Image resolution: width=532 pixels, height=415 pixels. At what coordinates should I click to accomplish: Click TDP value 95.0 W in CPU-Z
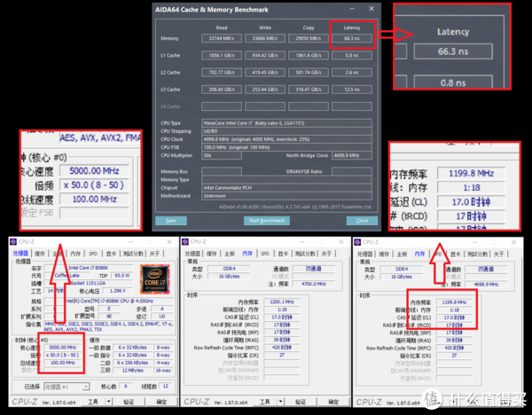121,276
